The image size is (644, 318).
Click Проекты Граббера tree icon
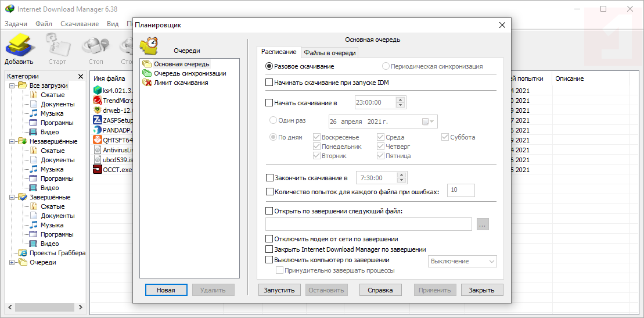click(x=23, y=252)
